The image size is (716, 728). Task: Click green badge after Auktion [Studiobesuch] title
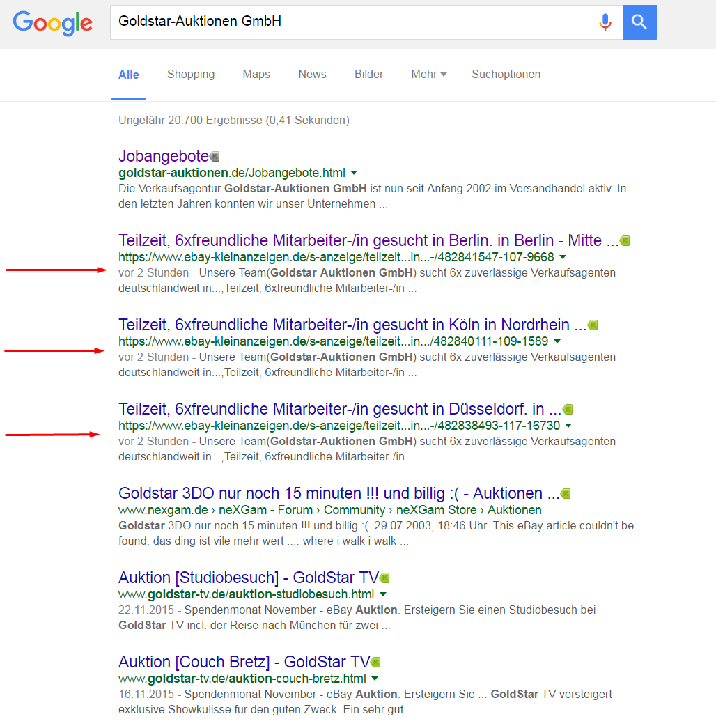click(x=384, y=578)
